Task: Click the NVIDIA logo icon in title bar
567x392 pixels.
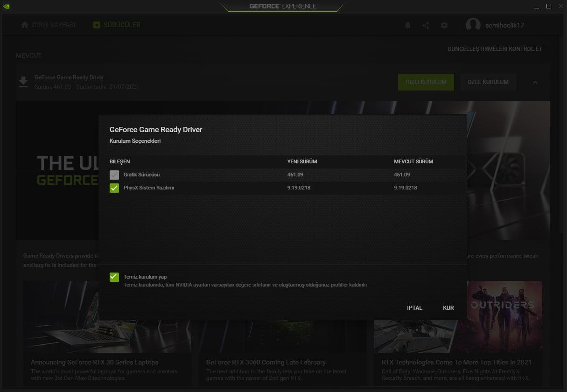Action: (7, 7)
